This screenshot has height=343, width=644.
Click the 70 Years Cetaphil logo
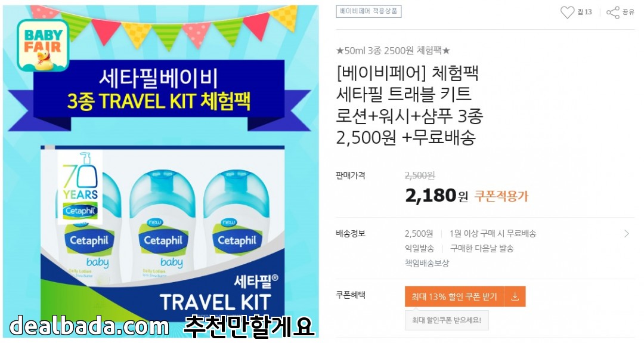pyautogui.click(x=80, y=187)
